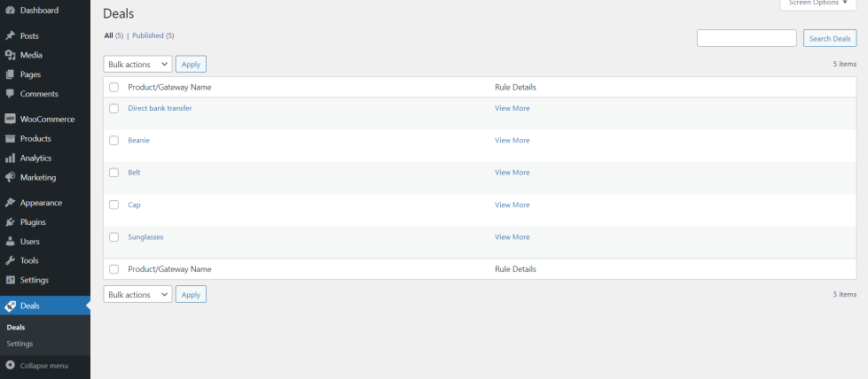Click the Posts pushpin icon
Image resolution: width=868 pixels, height=379 pixels.
click(x=10, y=36)
